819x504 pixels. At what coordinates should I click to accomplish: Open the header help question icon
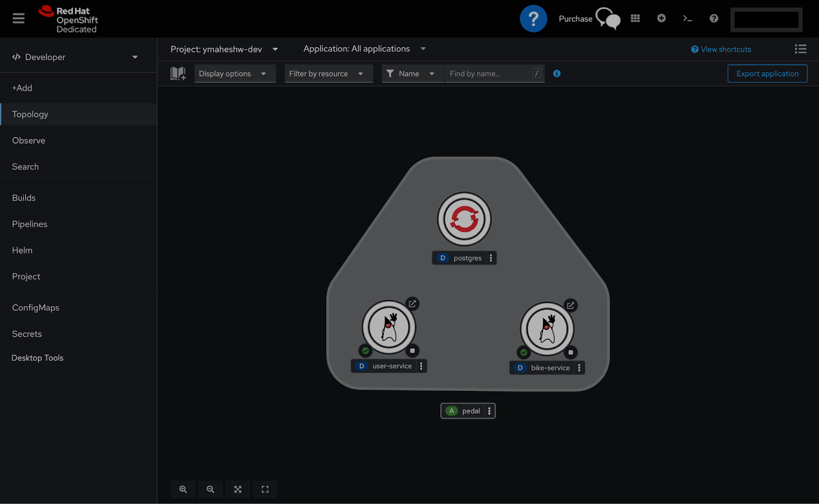tap(714, 18)
